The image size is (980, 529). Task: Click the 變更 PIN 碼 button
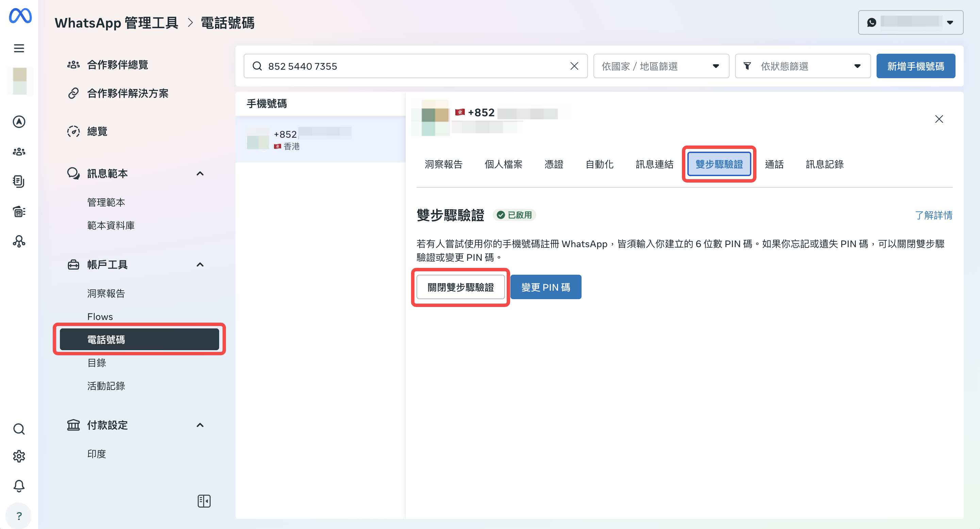coord(545,287)
